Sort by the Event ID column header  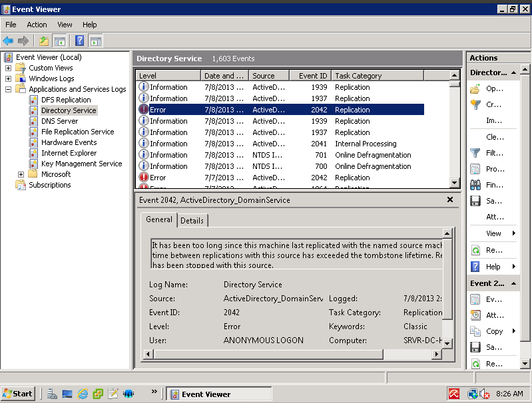click(x=310, y=76)
